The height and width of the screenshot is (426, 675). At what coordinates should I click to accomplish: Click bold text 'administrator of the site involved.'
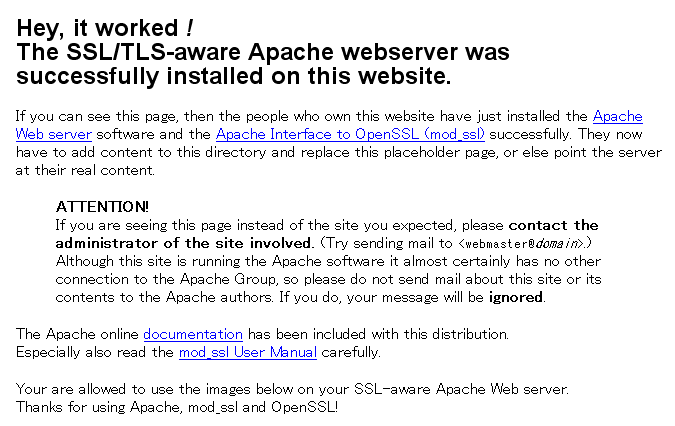coord(184,243)
